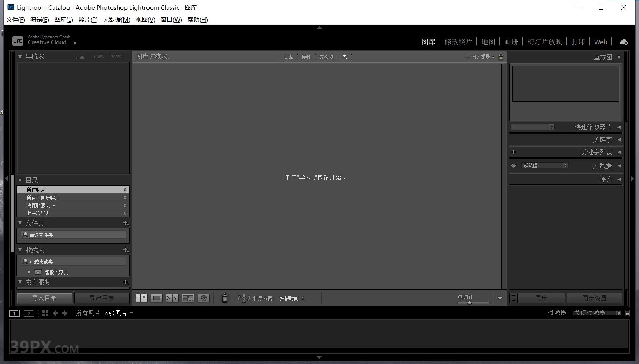Screen dimensions: 639x364
Task: Open Compare view (X|Y icon)
Action: [x=172, y=298]
